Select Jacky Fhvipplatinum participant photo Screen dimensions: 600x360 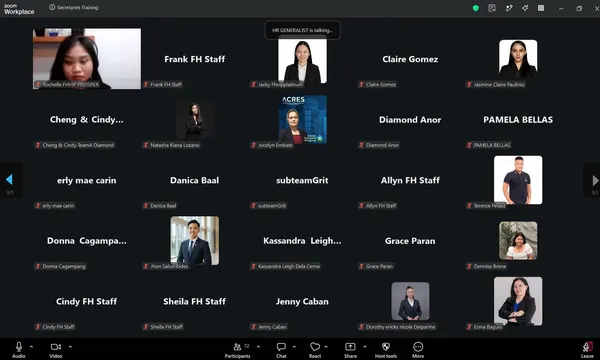pos(302,59)
